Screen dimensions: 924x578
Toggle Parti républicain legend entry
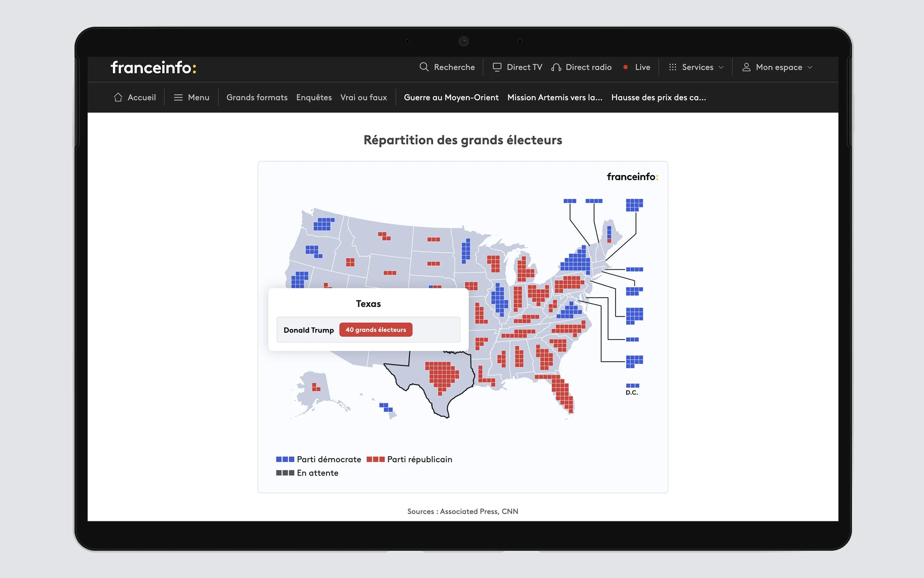coord(409,459)
